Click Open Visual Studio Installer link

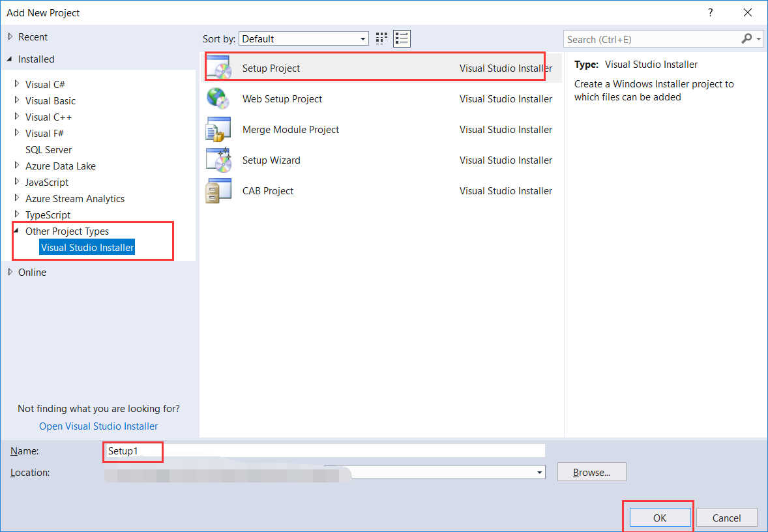tap(98, 426)
